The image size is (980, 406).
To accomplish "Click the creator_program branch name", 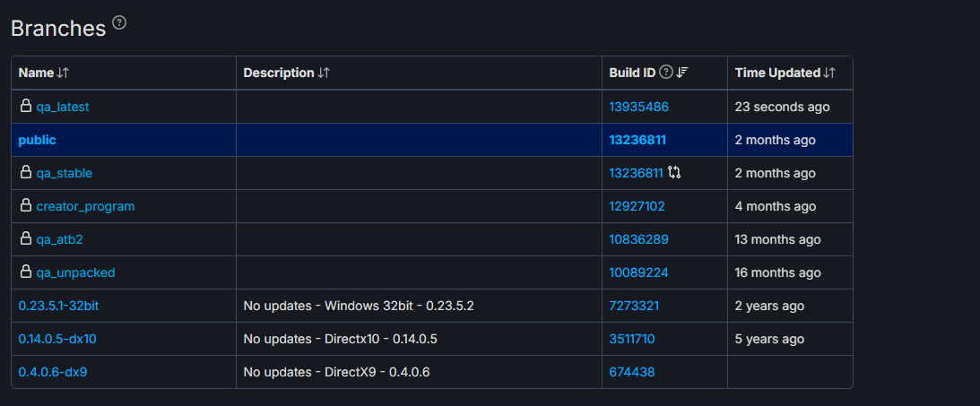I will point(85,206).
